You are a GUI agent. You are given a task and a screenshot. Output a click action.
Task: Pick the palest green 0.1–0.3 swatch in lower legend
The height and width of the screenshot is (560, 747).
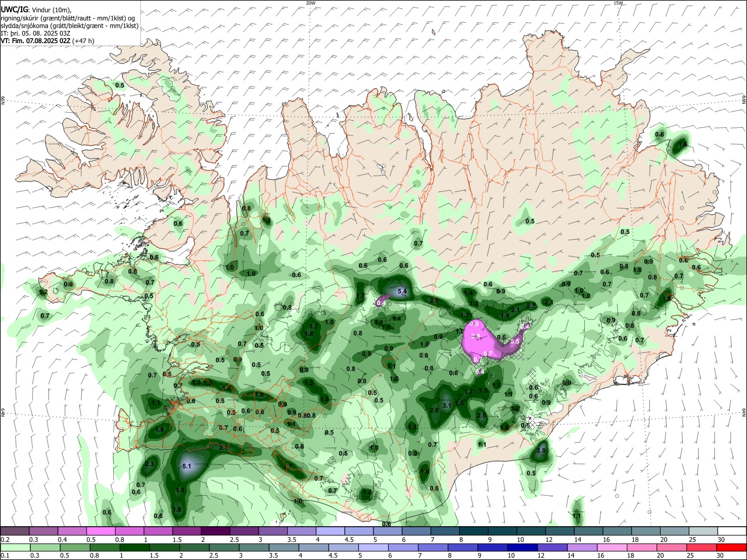coord(15,547)
